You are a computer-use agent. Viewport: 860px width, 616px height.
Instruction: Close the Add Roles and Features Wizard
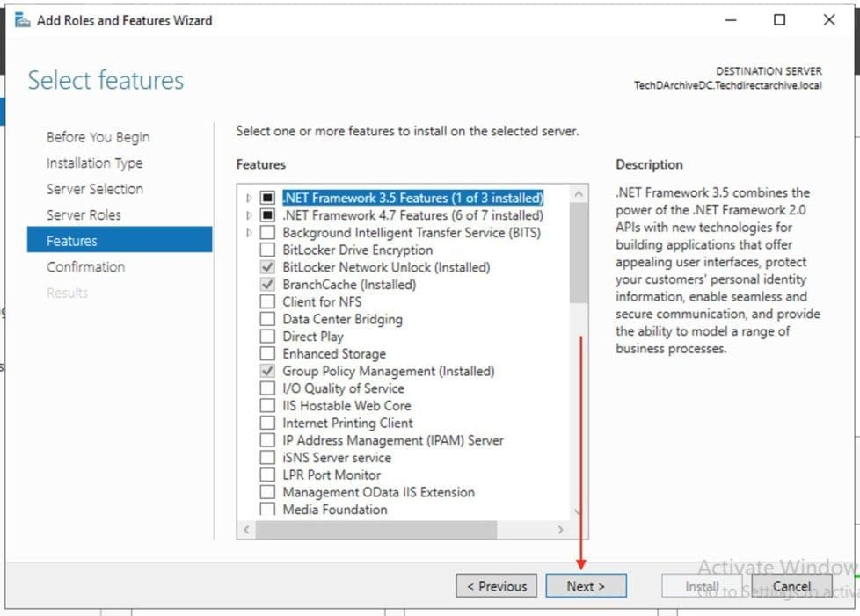pyautogui.click(x=828, y=19)
